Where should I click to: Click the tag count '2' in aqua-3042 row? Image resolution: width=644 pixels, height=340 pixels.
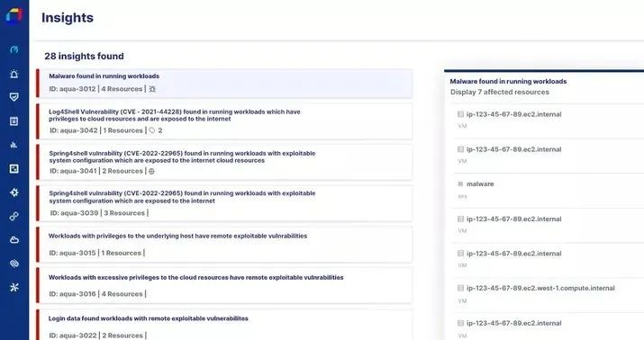click(x=160, y=130)
